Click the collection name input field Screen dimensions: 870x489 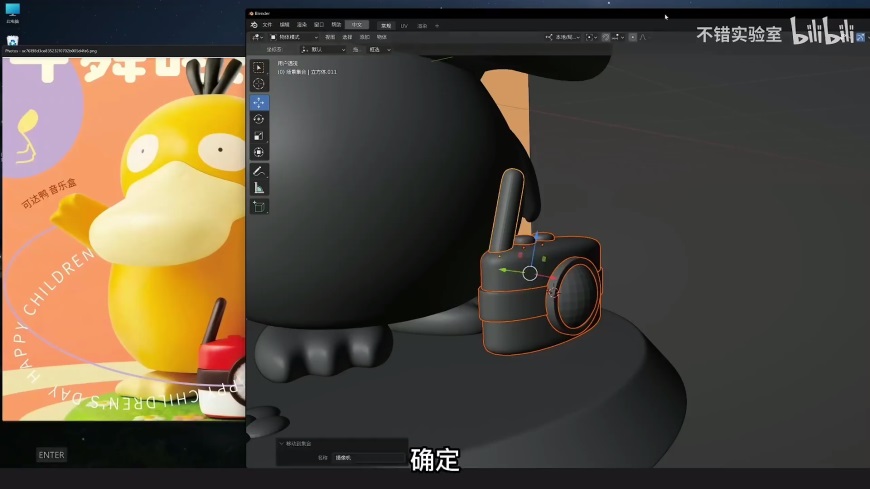click(368, 458)
